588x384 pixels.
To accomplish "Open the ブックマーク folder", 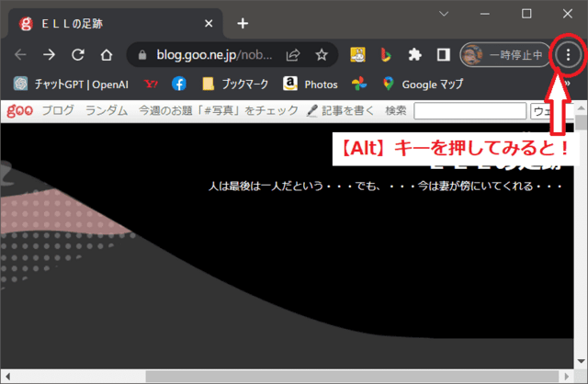I will tap(235, 84).
